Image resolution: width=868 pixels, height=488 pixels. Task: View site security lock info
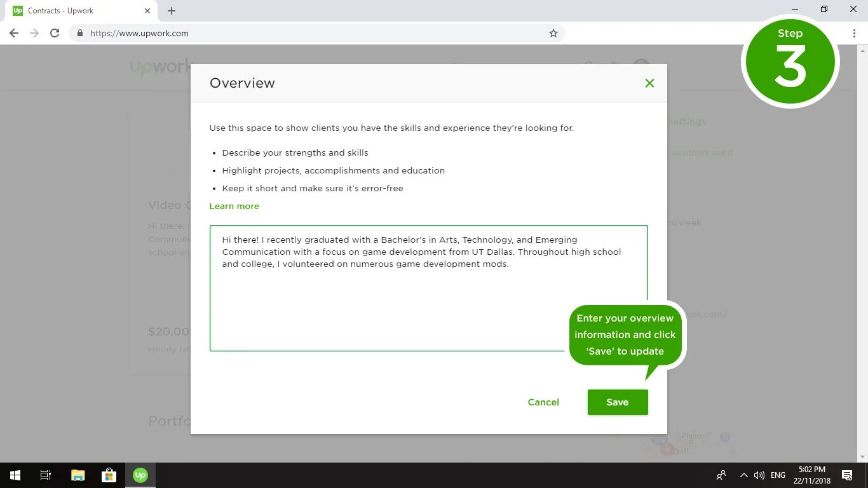79,33
